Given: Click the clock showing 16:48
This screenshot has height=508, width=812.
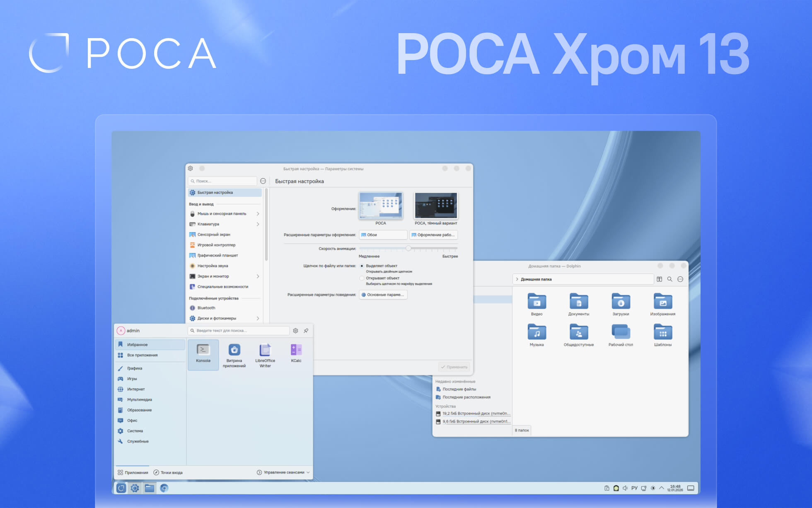Looking at the screenshot, I should pyautogui.click(x=675, y=488).
